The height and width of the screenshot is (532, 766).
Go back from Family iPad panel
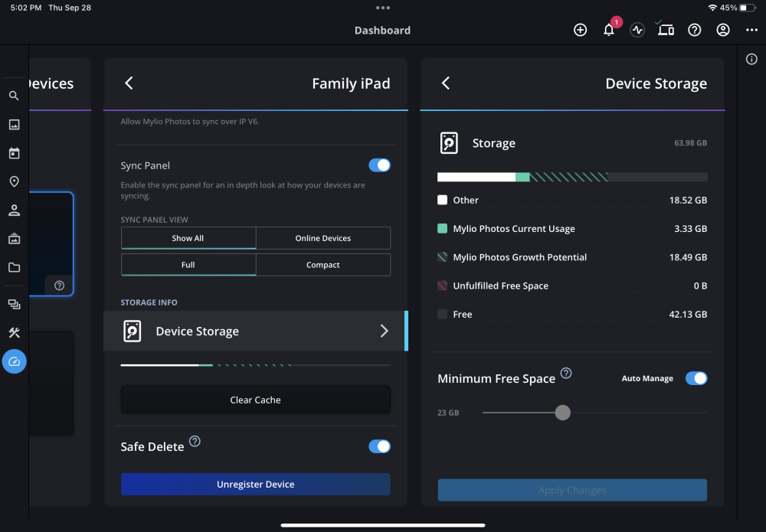coord(129,83)
